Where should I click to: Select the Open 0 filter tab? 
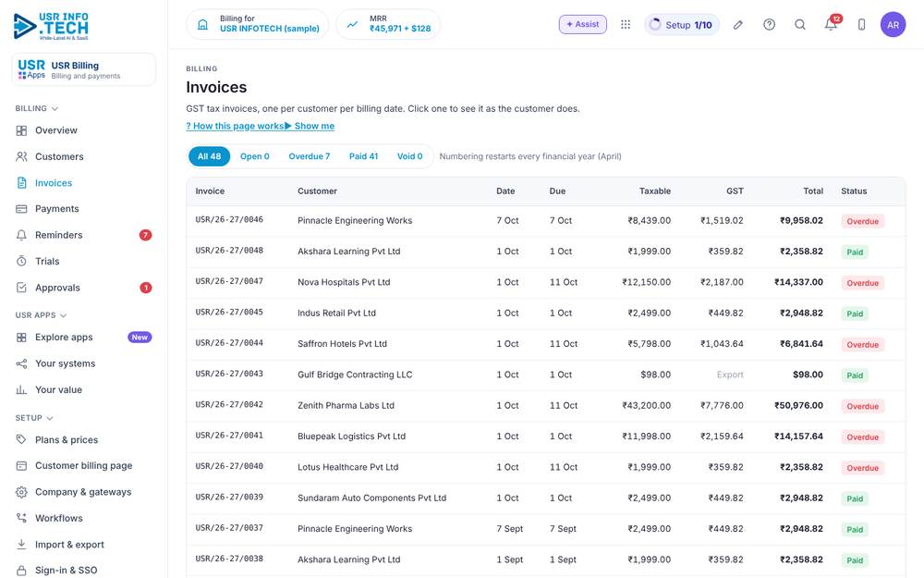[x=255, y=156]
